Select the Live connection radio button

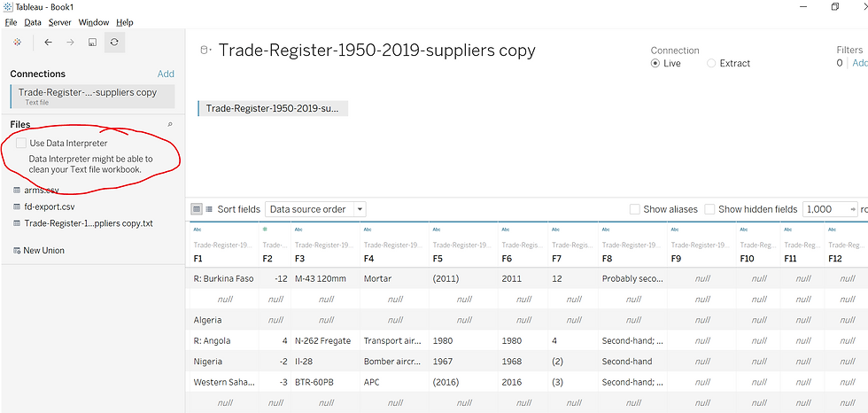point(655,64)
